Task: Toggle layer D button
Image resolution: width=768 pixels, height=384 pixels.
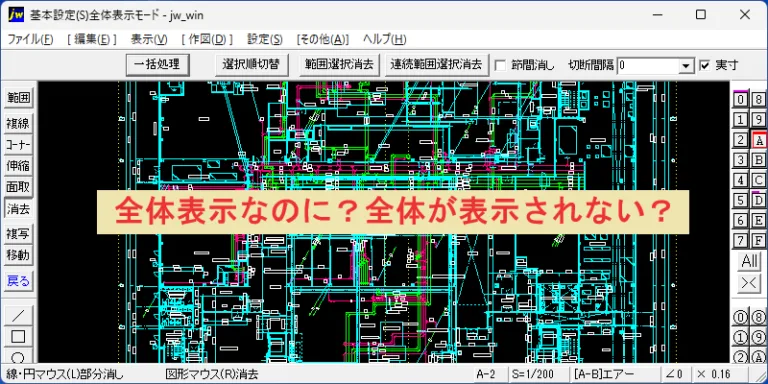Action: (759, 200)
